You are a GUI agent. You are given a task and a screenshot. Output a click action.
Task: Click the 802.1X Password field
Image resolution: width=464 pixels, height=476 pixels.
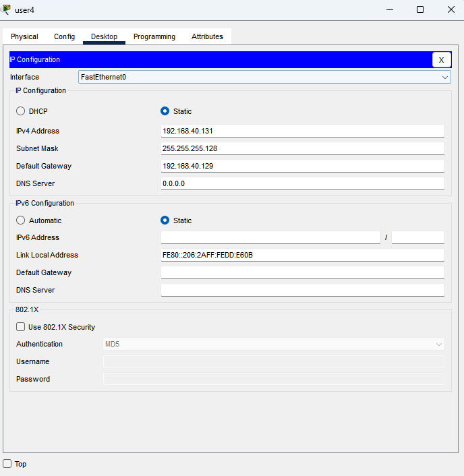274,379
